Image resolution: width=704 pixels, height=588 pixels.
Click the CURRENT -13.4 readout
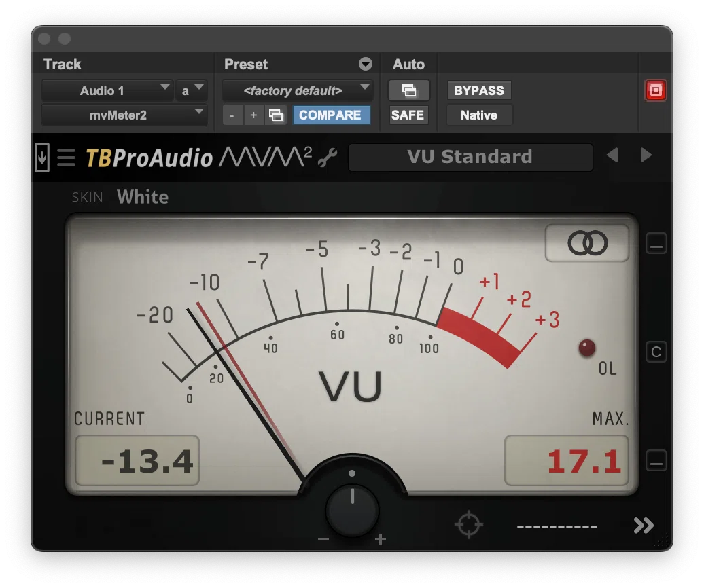pos(137,460)
